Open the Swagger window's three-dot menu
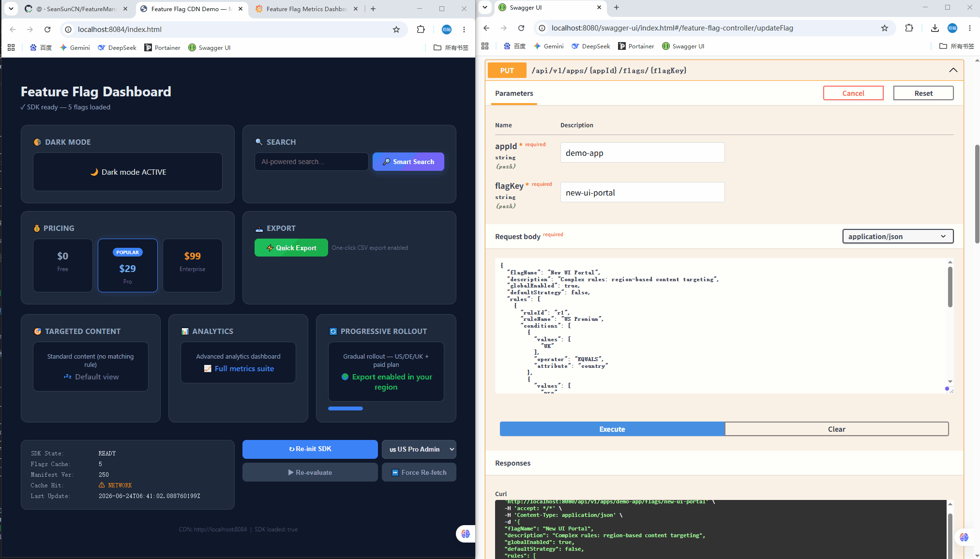Viewport: 980px width, 559px height. (x=970, y=28)
